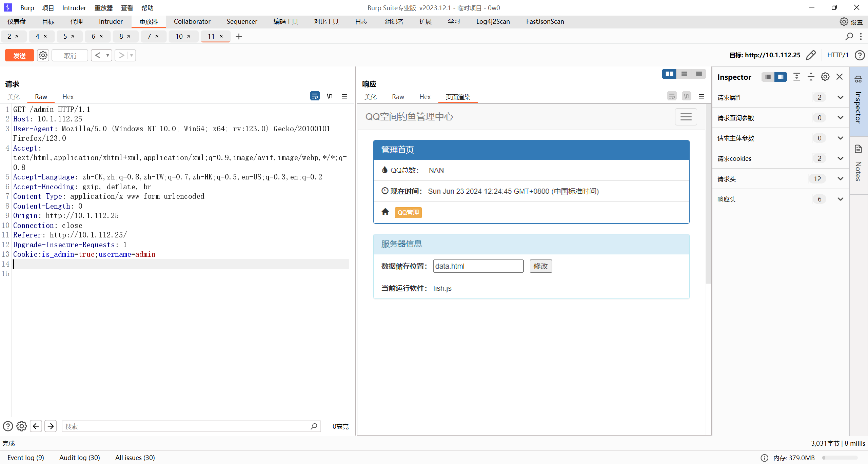Toggle request word wrap icon
The image size is (868, 464).
(315, 96)
